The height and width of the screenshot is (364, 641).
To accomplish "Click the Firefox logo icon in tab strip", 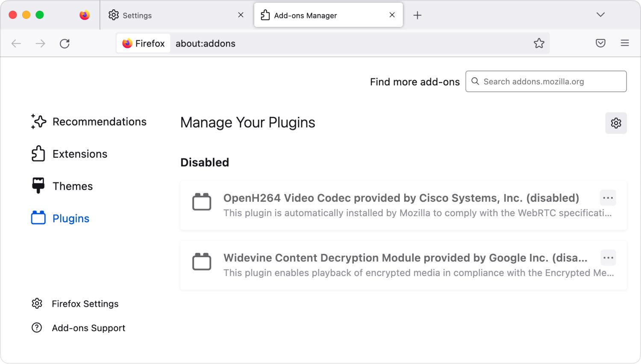I will [x=85, y=15].
